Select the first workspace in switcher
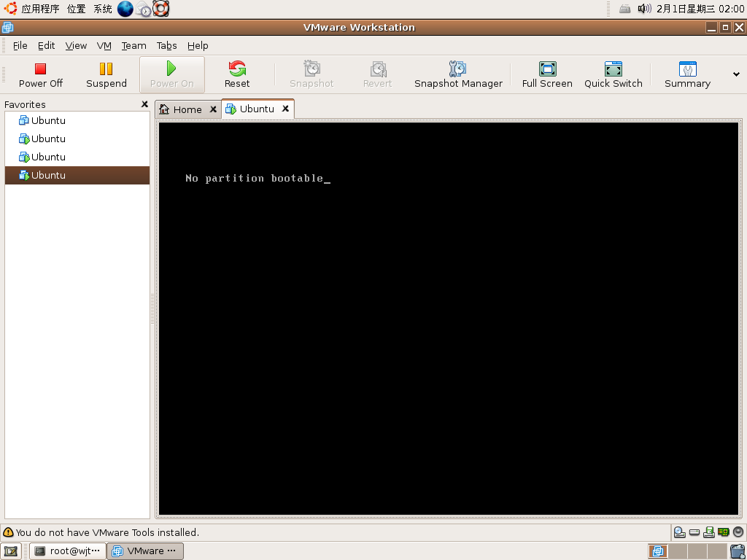747x560 pixels. [658, 551]
